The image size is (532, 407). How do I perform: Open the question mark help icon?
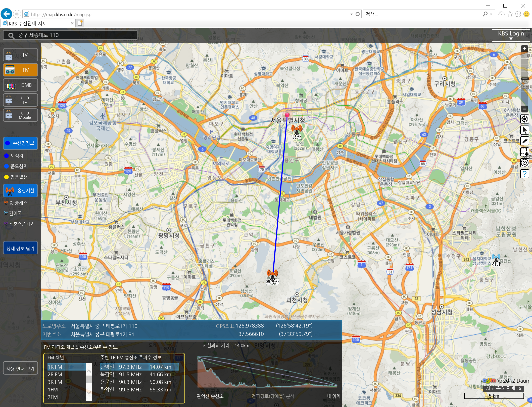pos(524,174)
